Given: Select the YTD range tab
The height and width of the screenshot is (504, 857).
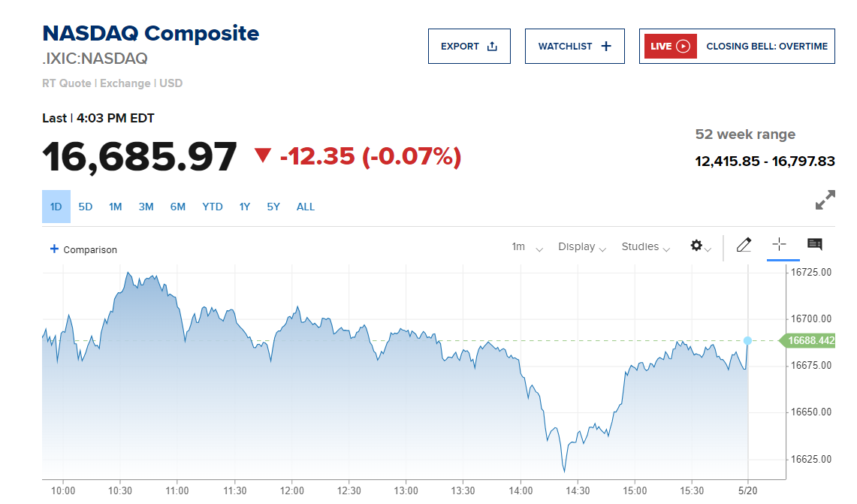Looking at the screenshot, I should point(213,207).
